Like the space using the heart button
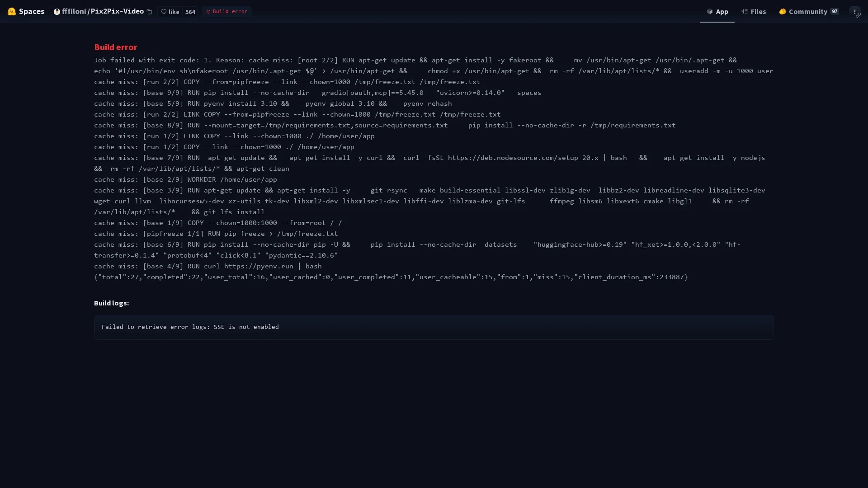 pyautogui.click(x=170, y=12)
